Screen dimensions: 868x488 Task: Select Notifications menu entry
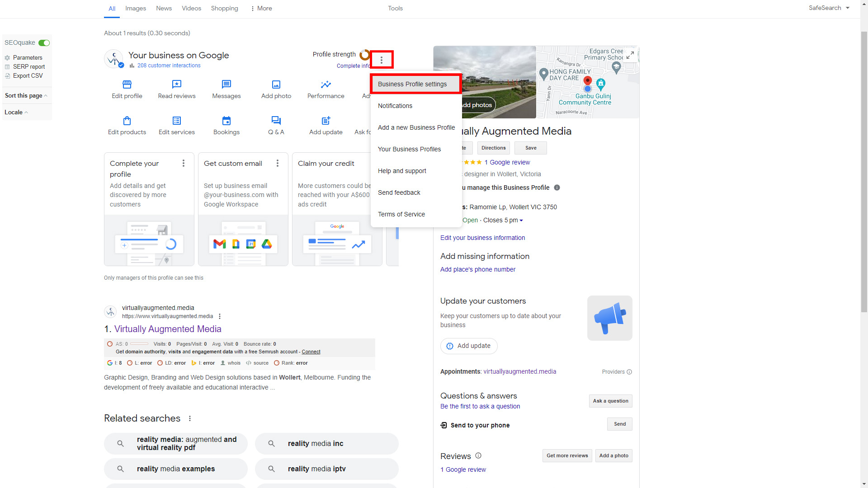416,106
